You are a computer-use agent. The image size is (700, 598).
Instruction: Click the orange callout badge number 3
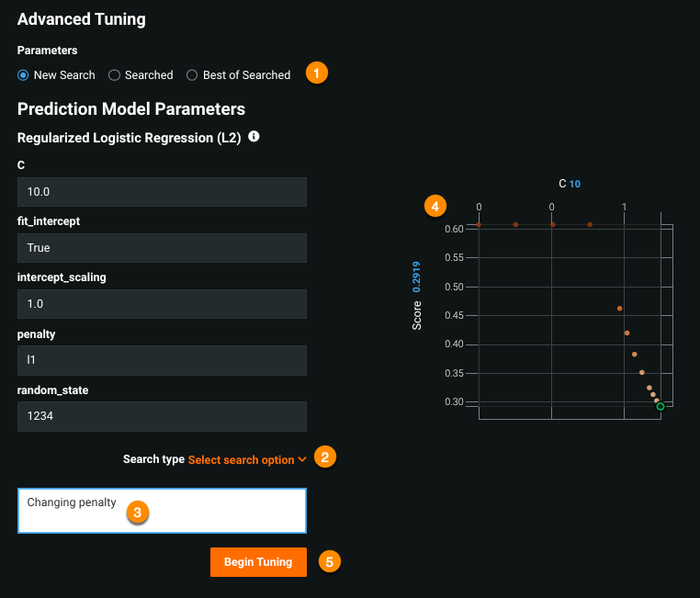[137, 513]
